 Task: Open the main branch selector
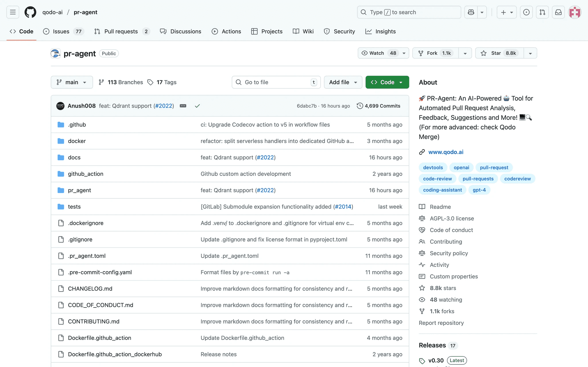pos(72,82)
